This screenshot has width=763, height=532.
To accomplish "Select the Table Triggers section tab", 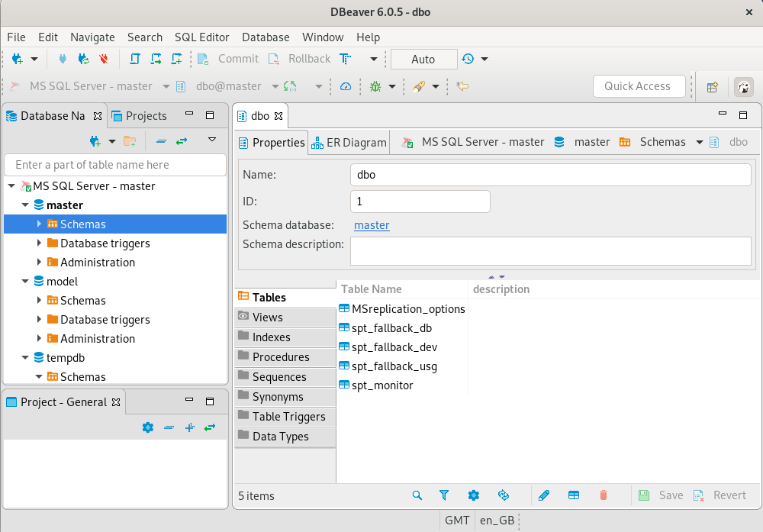I will (x=285, y=416).
